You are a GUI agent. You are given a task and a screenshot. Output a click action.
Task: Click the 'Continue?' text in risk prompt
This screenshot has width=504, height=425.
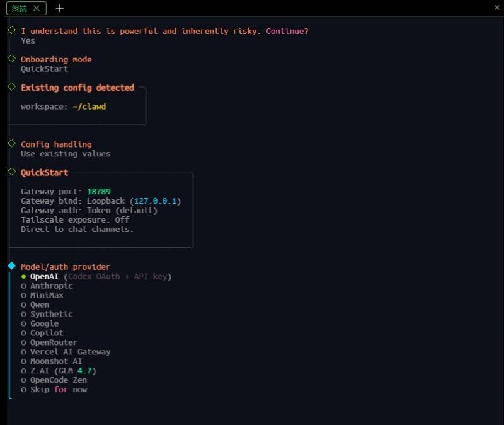click(287, 31)
